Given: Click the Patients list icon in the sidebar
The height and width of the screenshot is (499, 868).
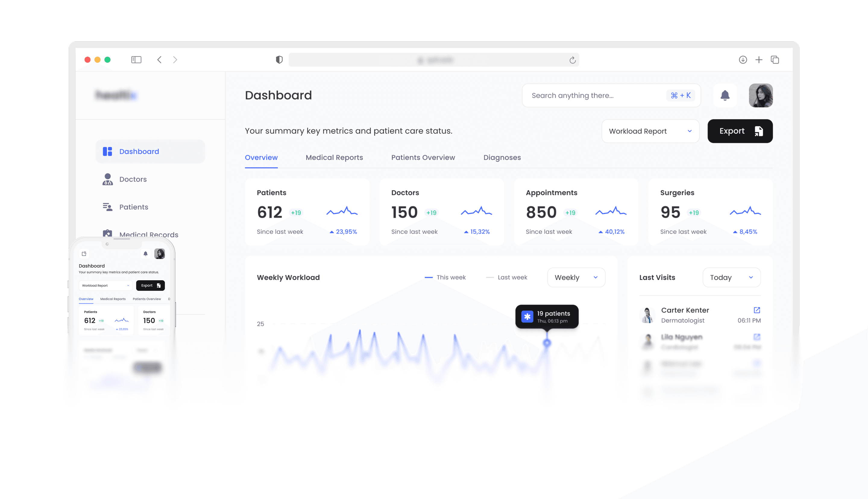Looking at the screenshot, I should [x=107, y=207].
